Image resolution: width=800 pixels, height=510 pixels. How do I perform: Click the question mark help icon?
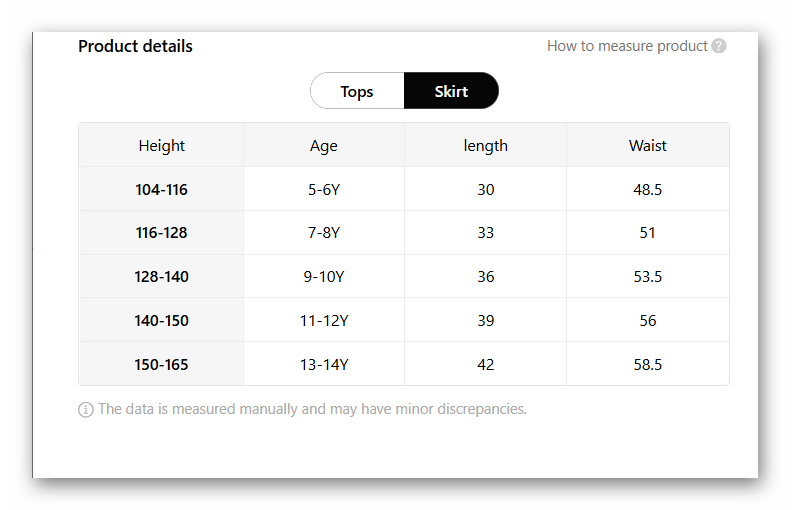(719, 46)
